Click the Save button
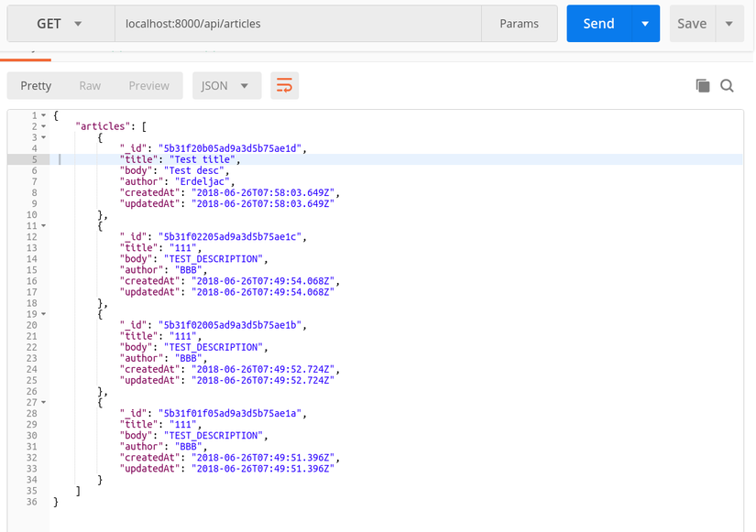The width and height of the screenshot is (756, 532). 691,24
